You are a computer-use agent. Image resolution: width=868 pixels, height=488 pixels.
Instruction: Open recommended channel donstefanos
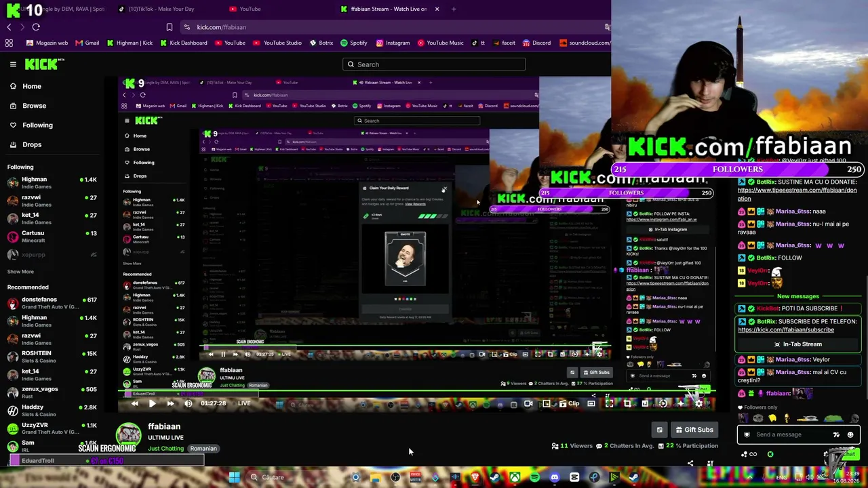[x=52, y=303]
